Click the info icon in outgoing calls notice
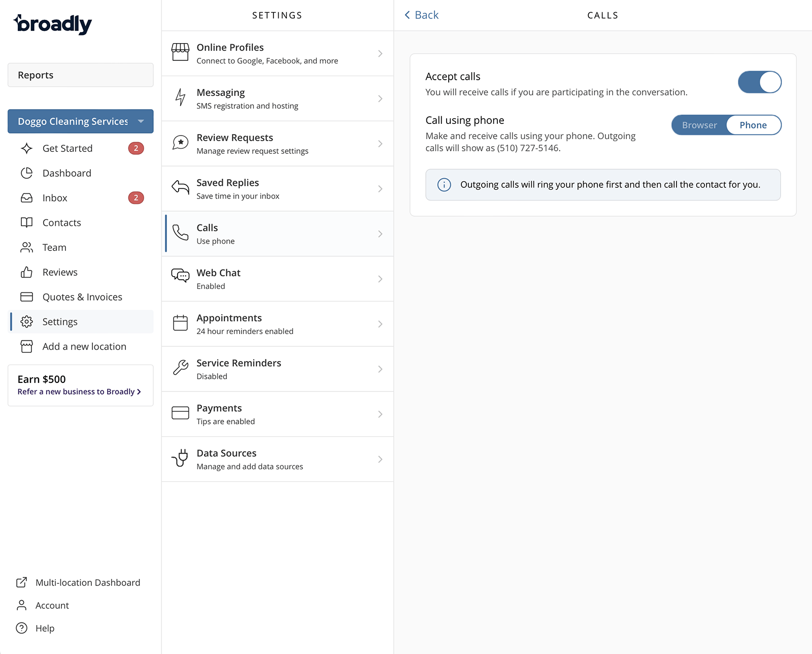This screenshot has width=812, height=654. click(444, 185)
